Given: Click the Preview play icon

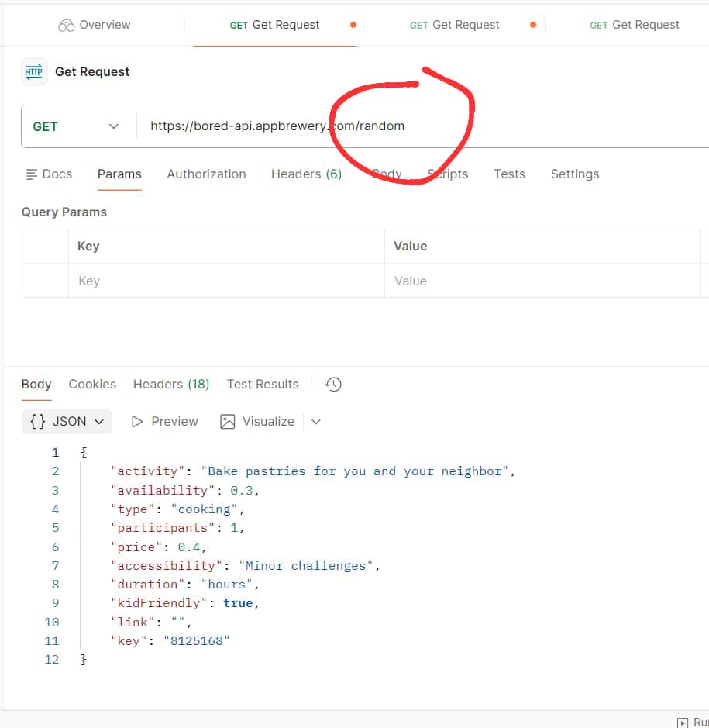Looking at the screenshot, I should (x=141, y=421).
